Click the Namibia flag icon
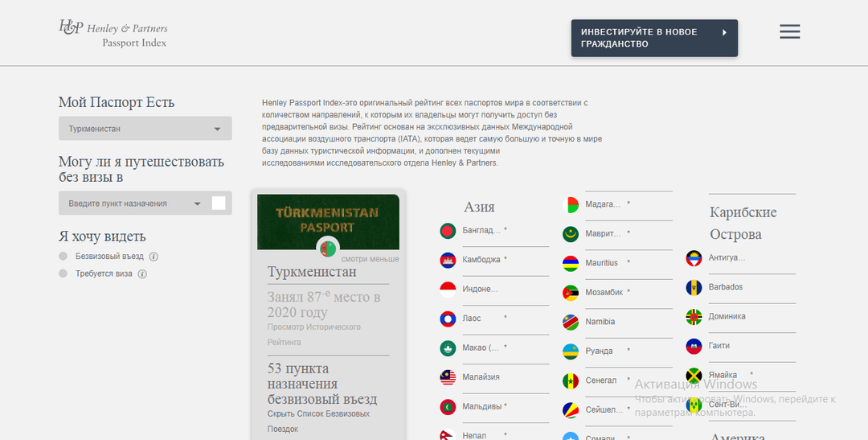Viewport: 868px width, 440px height. coord(571,322)
